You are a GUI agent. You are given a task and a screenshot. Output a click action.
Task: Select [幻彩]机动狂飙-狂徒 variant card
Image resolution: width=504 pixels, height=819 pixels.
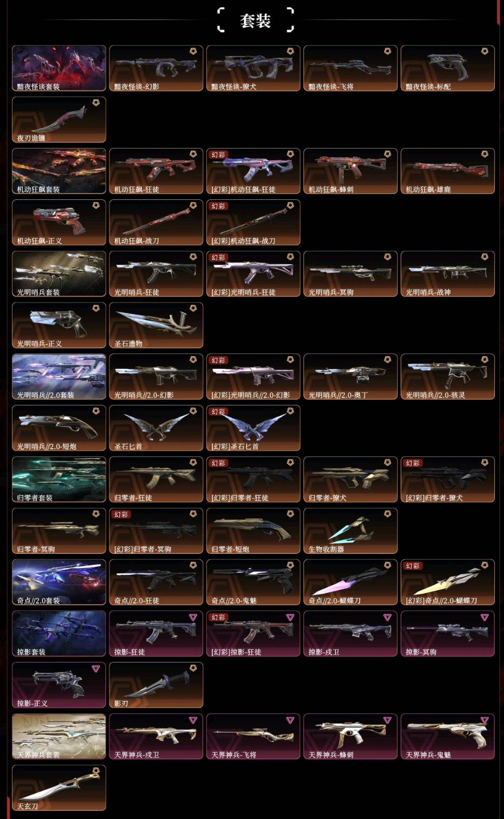click(253, 171)
